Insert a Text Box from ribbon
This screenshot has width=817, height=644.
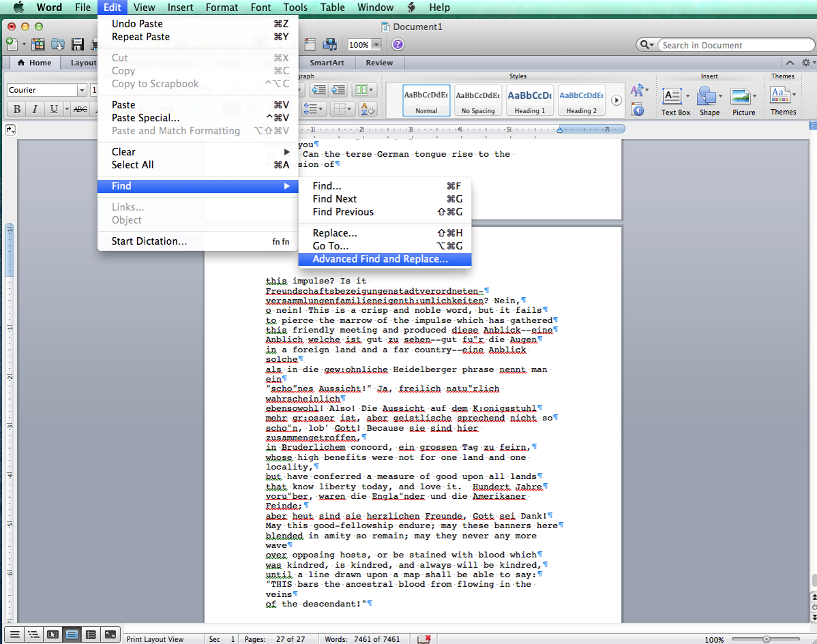click(675, 101)
